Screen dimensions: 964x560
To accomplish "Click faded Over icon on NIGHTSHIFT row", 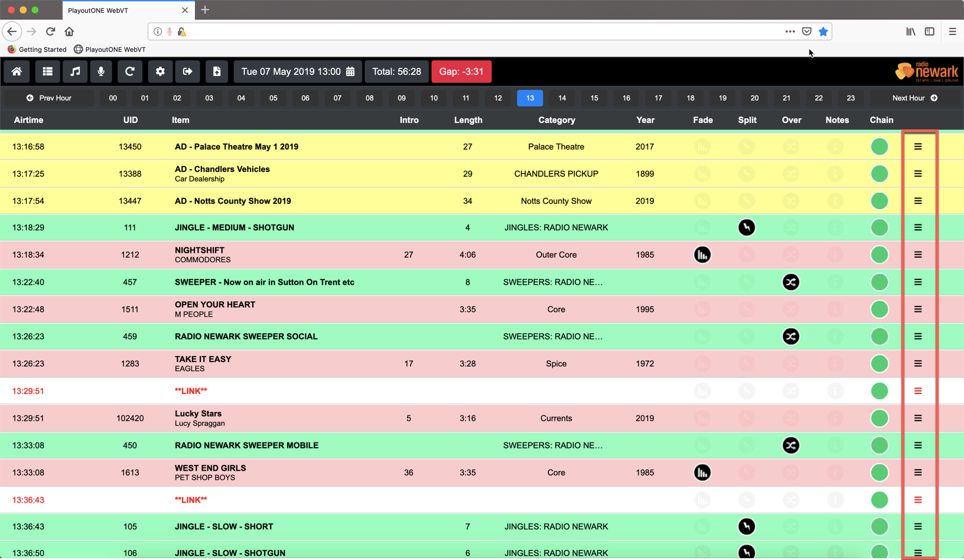I will pyautogui.click(x=791, y=255).
